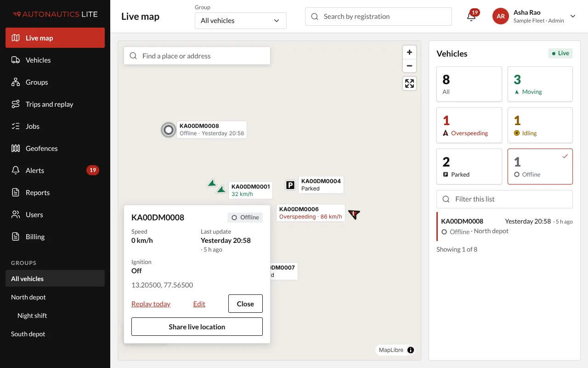This screenshot has height=368, width=588.
Task: Click Replay today link
Action: pyautogui.click(x=151, y=304)
